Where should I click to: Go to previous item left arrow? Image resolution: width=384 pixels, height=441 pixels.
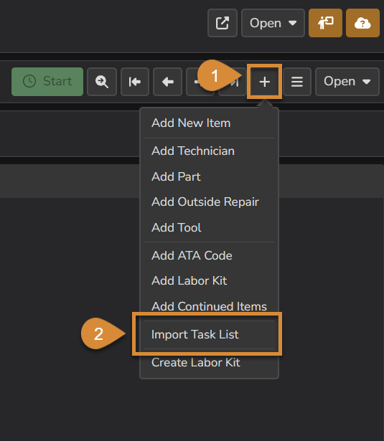pos(168,82)
